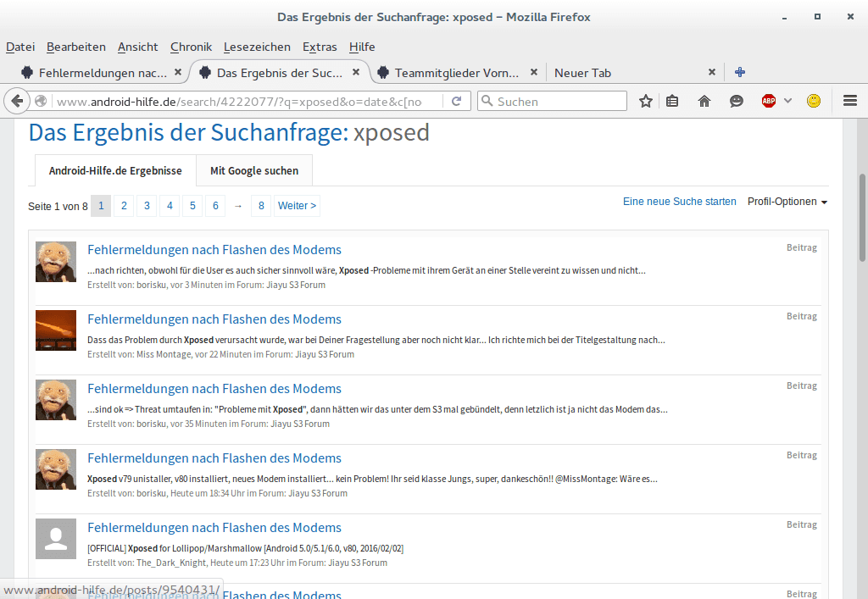Open the Bearbeiten menu
The height and width of the screenshot is (599, 868).
(75, 47)
